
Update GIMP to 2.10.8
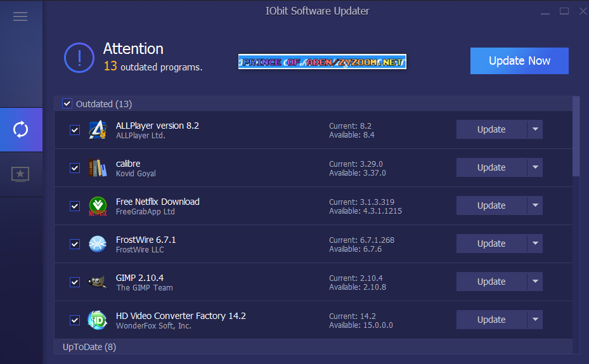(x=491, y=282)
